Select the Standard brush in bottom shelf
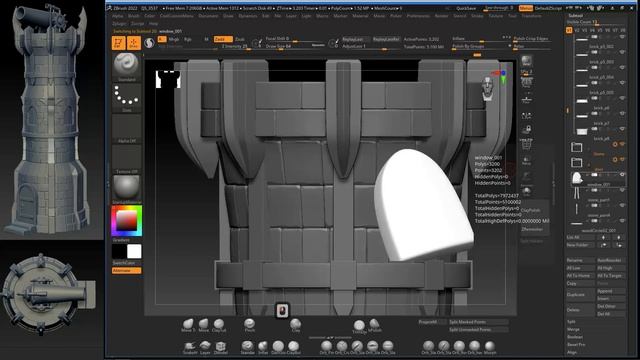The width and height of the screenshot is (640, 360). point(247,348)
